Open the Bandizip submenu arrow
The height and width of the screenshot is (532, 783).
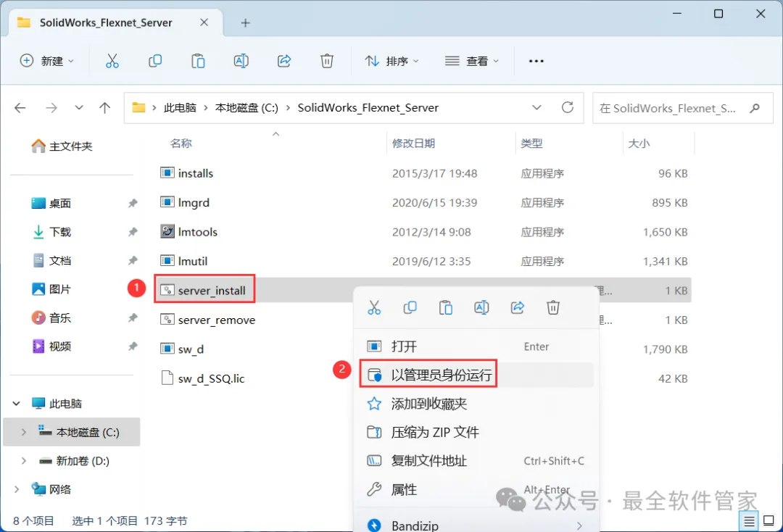coord(579,525)
